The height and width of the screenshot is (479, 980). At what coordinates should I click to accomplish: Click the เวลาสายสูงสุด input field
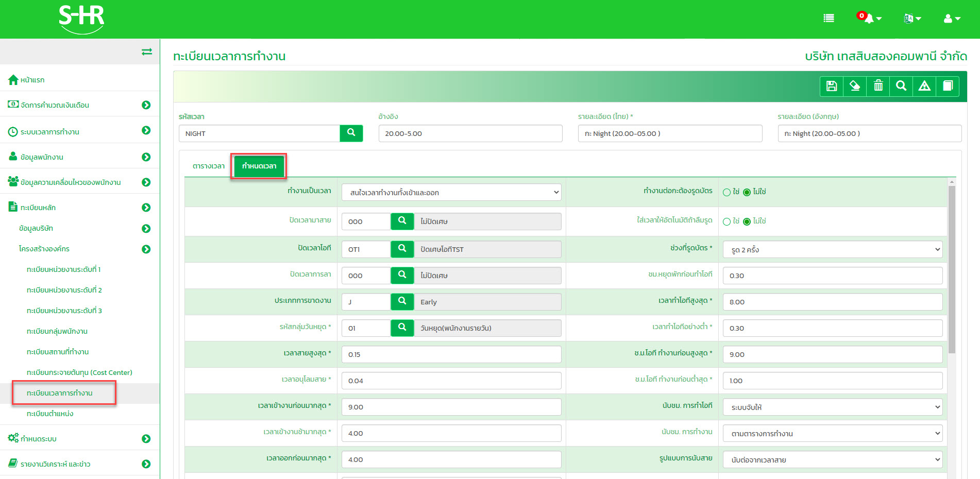coord(451,354)
